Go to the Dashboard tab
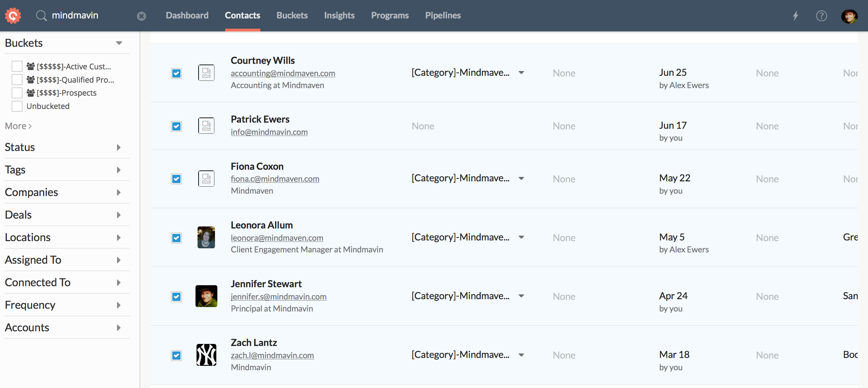Image resolution: width=868 pixels, height=388 pixels. click(x=187, y=15)
